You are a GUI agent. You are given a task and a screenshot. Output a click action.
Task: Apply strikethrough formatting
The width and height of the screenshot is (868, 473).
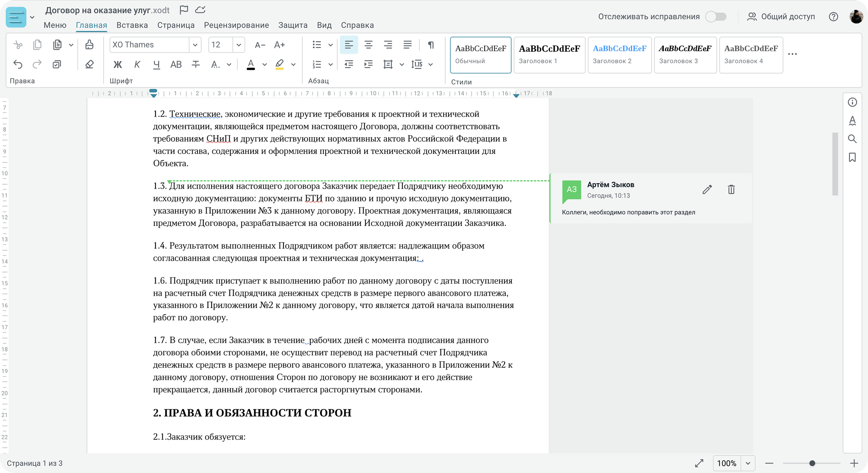pyautogui.click(x=196, y=64)
